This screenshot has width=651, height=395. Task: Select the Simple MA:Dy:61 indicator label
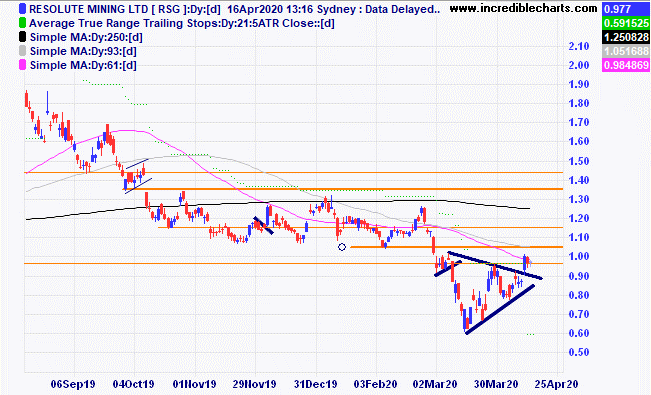click(83, 65)
